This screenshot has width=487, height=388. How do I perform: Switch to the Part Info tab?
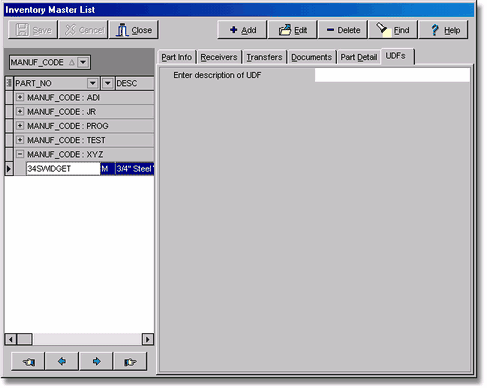(176, 57)
